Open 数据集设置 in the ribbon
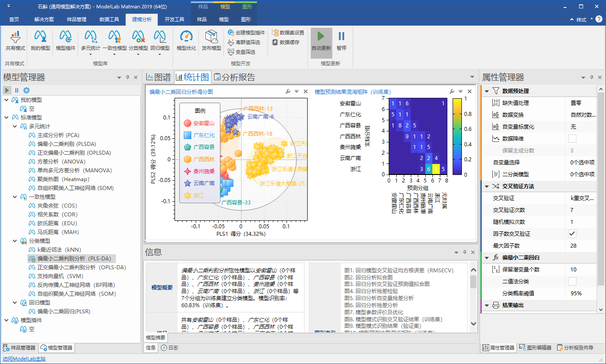The image size is (606, 364). pyautogui.click(x=288, y=33)
